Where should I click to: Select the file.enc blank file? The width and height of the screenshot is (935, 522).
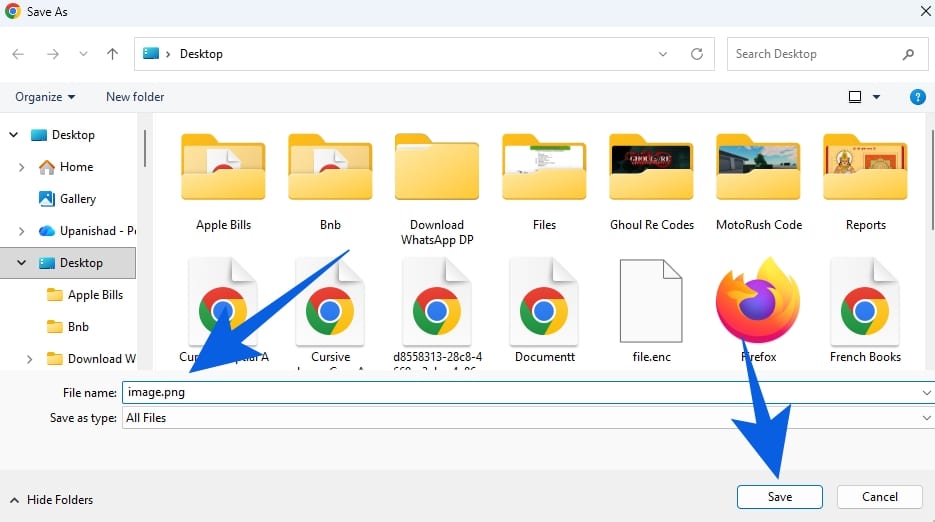(651, 311)
